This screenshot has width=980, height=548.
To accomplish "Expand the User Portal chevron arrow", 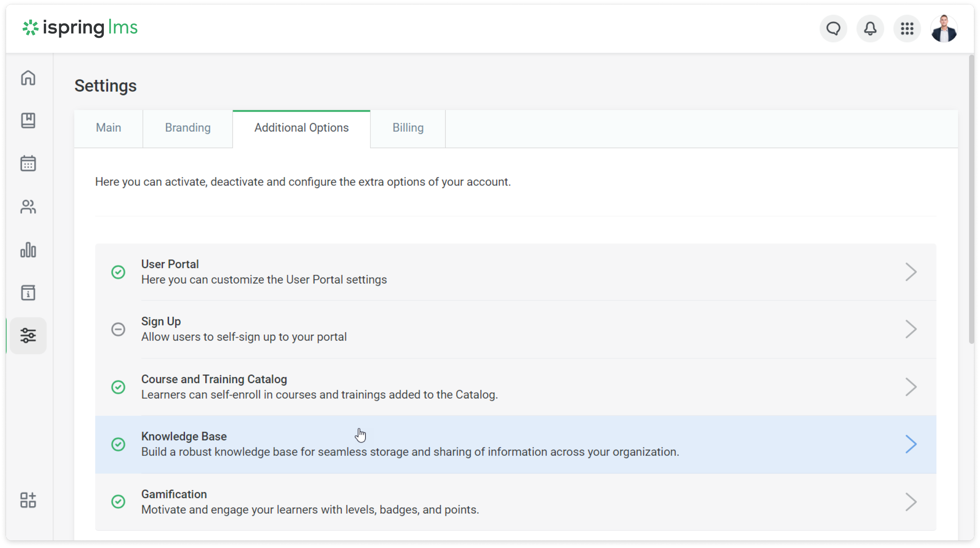I will pos(911,272).
